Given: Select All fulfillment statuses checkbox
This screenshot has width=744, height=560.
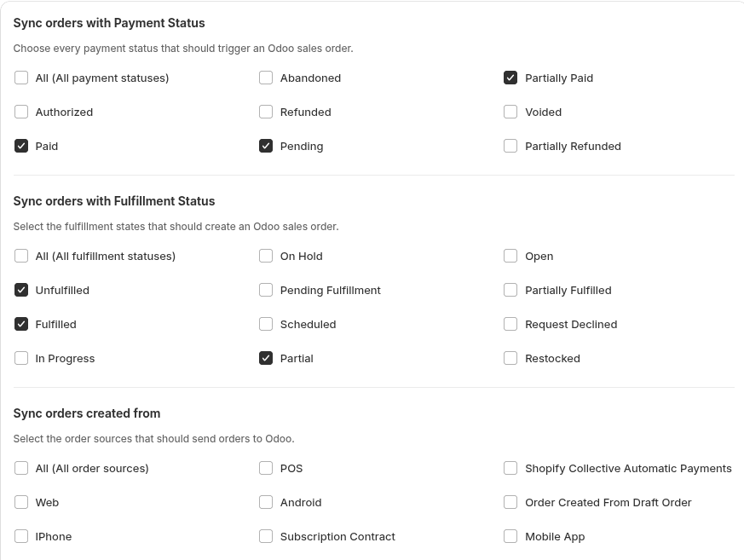Looking at the screenshot, I should tap(21, 256).
